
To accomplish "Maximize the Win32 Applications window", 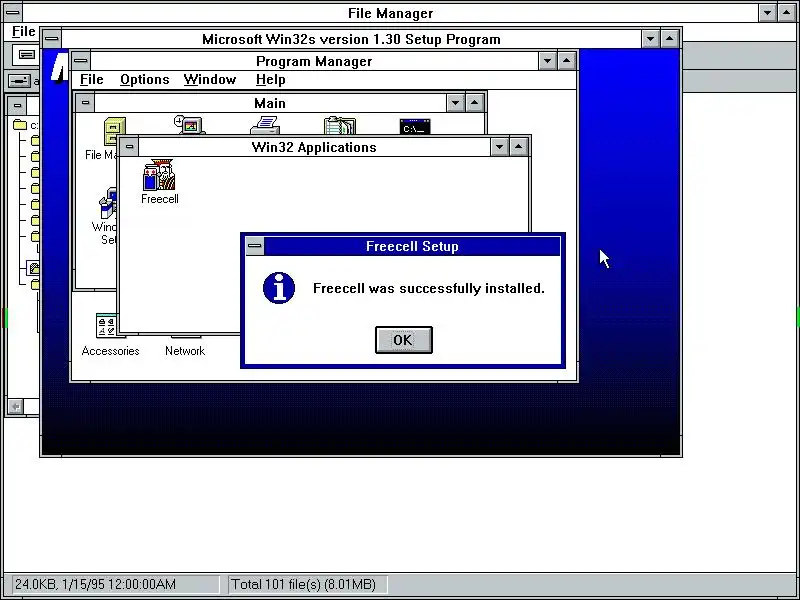I will tap(518, 147).
